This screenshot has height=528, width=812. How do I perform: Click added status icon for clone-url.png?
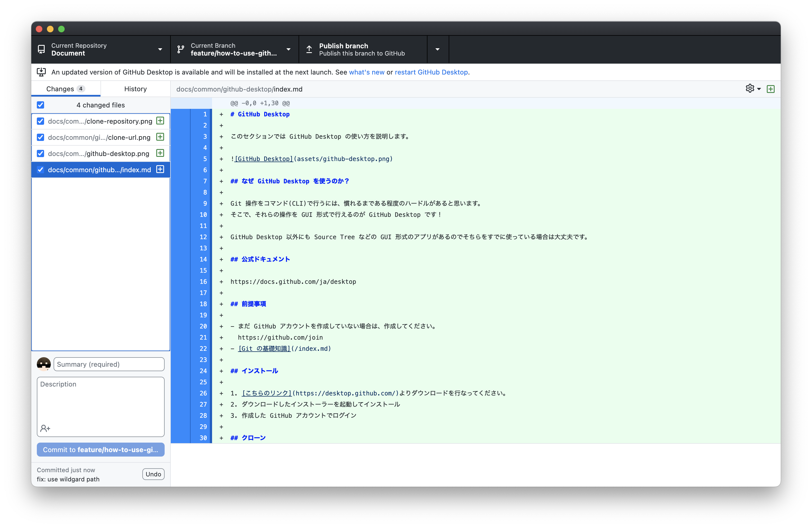point(160,137)
